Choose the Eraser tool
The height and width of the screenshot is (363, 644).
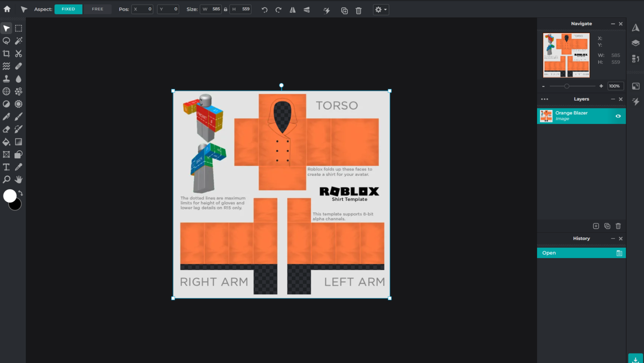tap(6, 129)
